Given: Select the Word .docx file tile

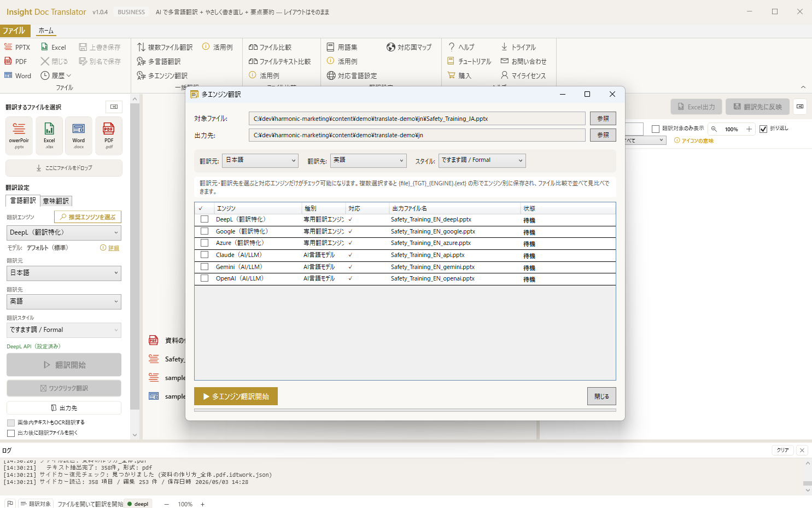Looking at the screenshot, I should pyautogui.click(x=79, y=136).
